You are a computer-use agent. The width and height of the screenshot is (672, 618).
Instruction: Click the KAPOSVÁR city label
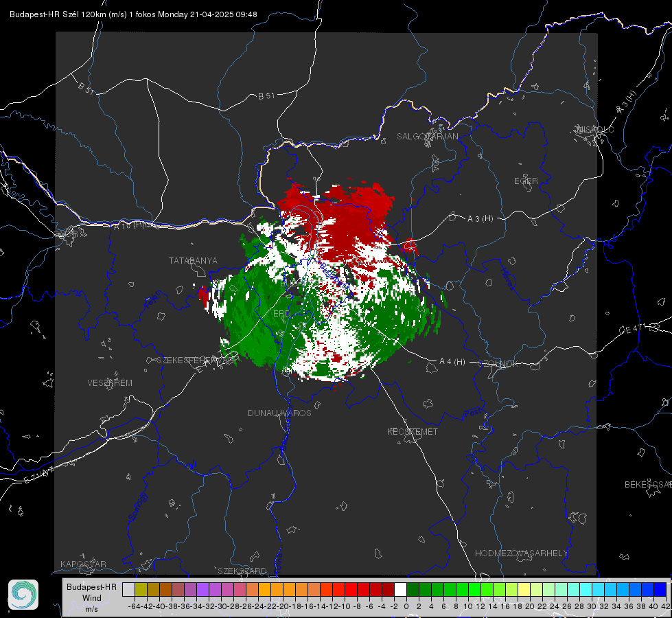tap(83, 564)
